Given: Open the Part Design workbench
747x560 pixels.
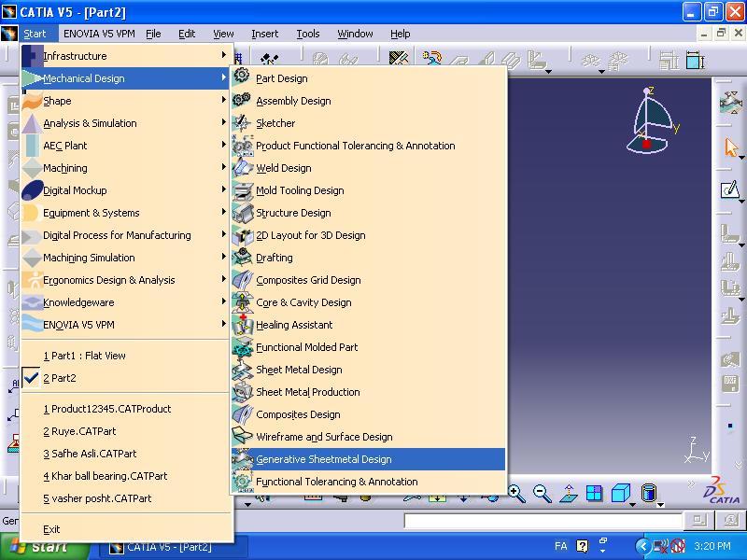Looking at the screenshot, I should (281, 78).
